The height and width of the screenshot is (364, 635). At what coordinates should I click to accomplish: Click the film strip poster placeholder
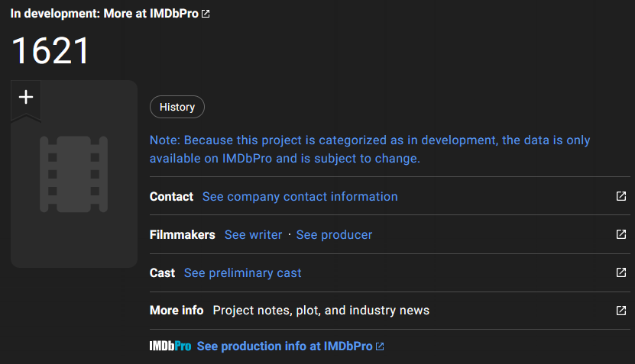point(73,174)
